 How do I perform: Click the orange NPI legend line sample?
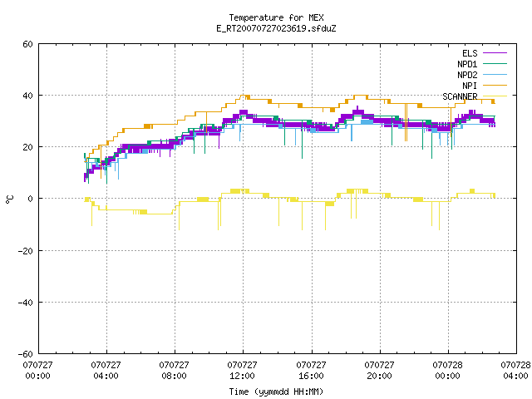coord(495,85)
